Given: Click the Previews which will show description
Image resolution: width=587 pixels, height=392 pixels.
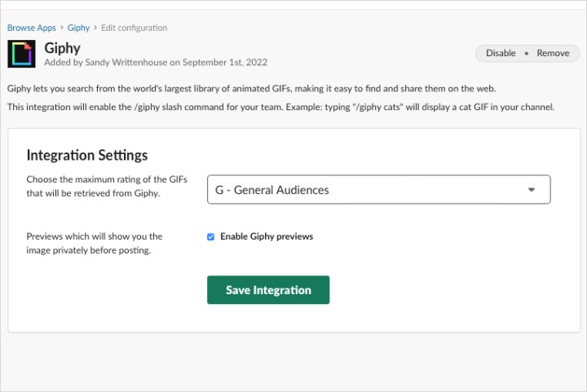Looking at the screenshot, I should (95, 243).
